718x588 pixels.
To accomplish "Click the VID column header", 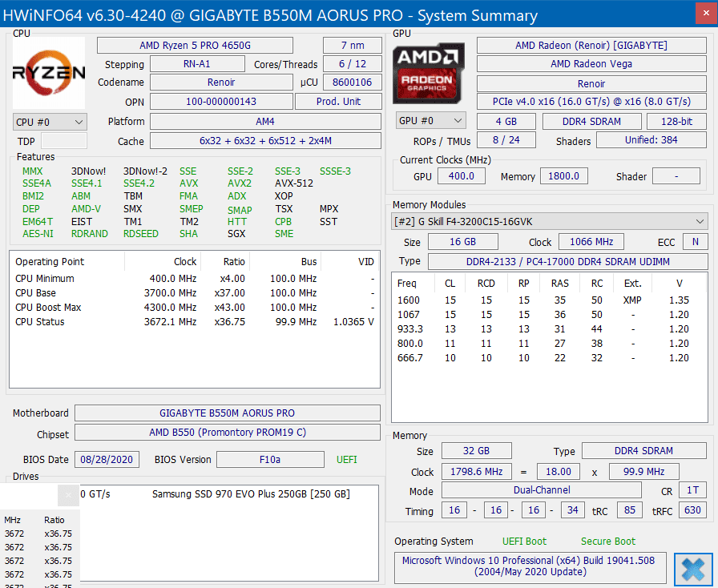I will coord(350,261).
